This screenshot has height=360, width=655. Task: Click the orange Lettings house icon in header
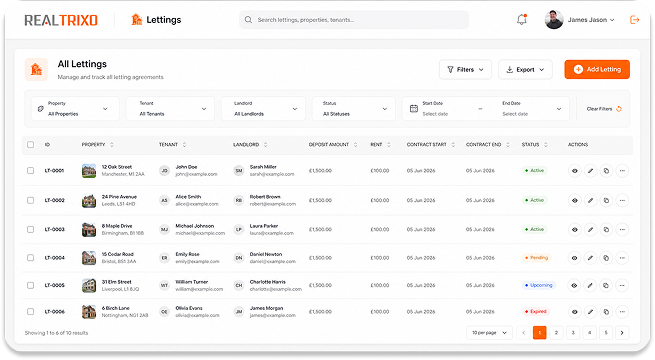point(136,20)
